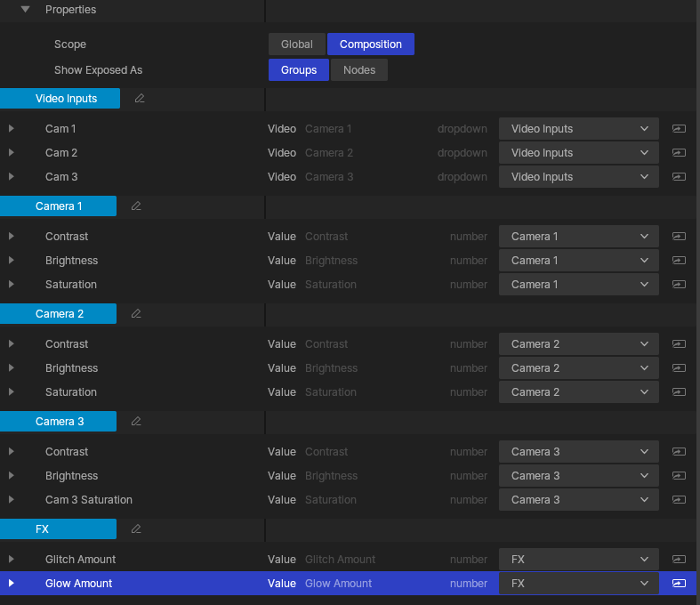
Task: Open the group dropdown for Cam 2
Action: coord(578,153)
